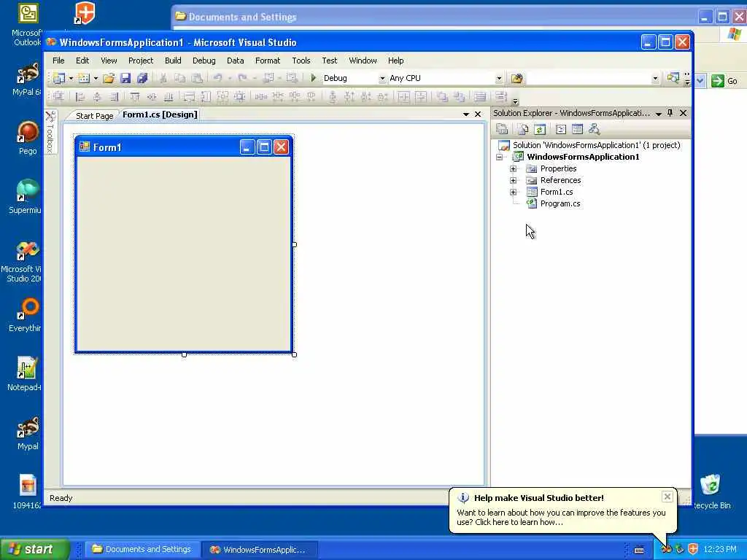The height and width of the screenshot is (560, 747).
Task: Open the Add New Item dropdown arrow
Action: click(96, 78)
